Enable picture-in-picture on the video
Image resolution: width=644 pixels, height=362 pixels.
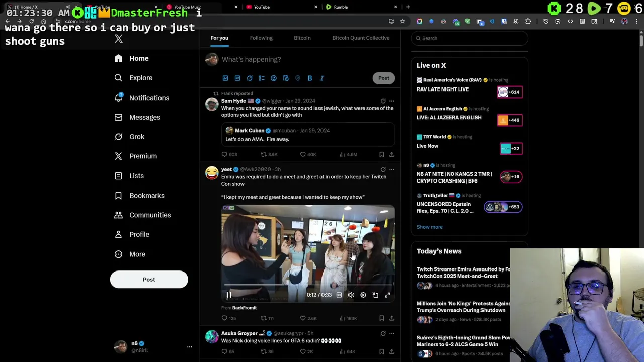click(375, 295)
